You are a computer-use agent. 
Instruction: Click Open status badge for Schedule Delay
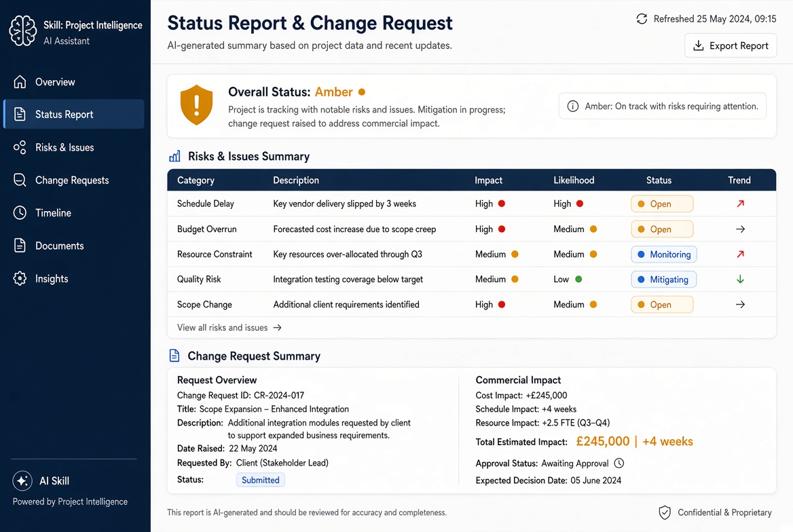click(662, 204)
